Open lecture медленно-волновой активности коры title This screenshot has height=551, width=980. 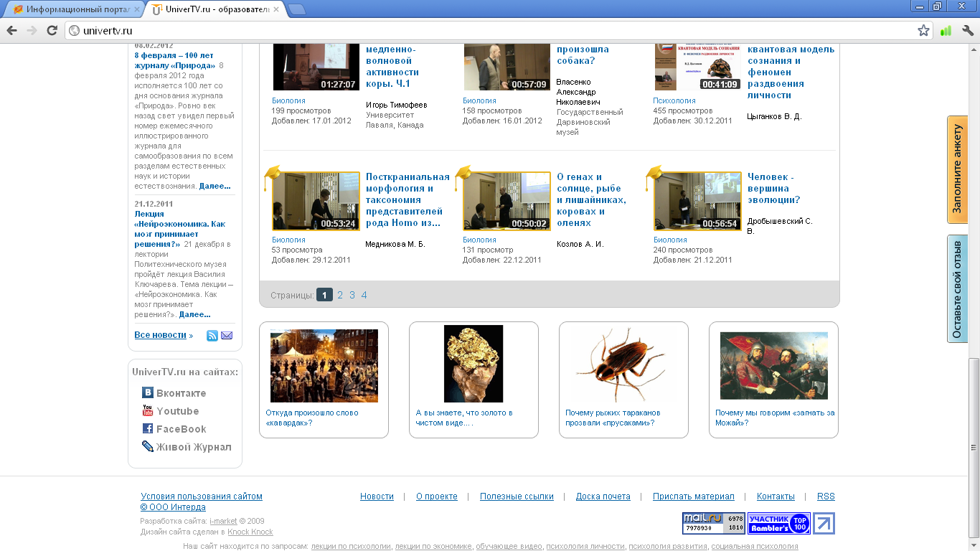392,67
